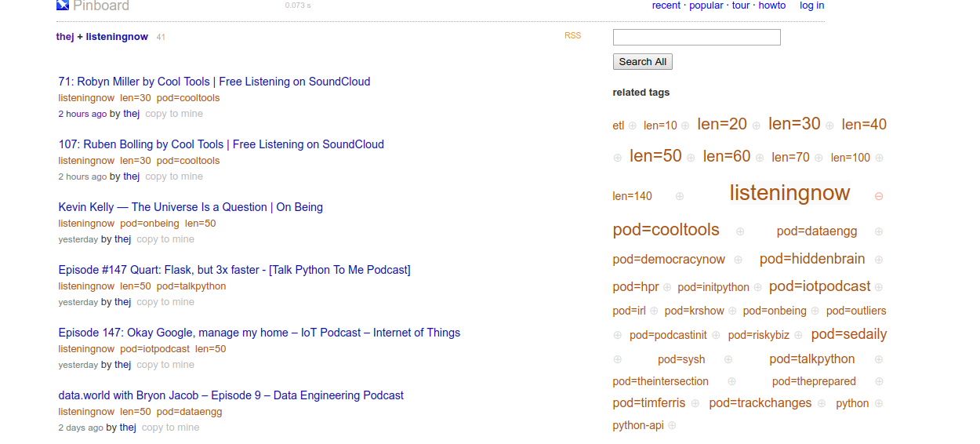The height and width of the screenshot is (444, 980).
Task: Click the plus icon after len=50
Action: click(691, 158)
